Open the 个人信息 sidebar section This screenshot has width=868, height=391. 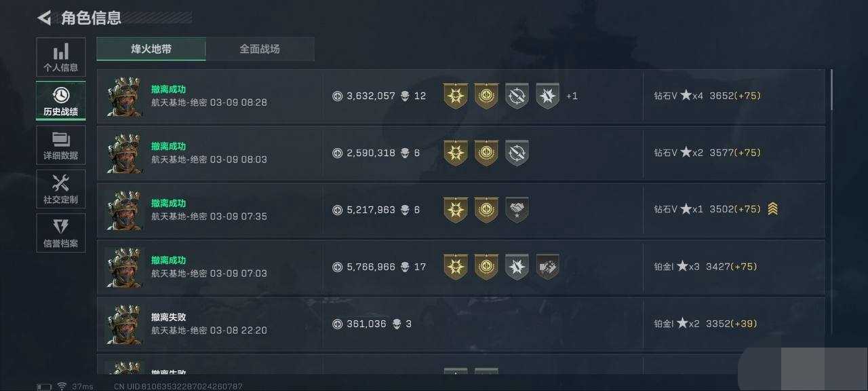pyautogui.click(x=61, y=57)
